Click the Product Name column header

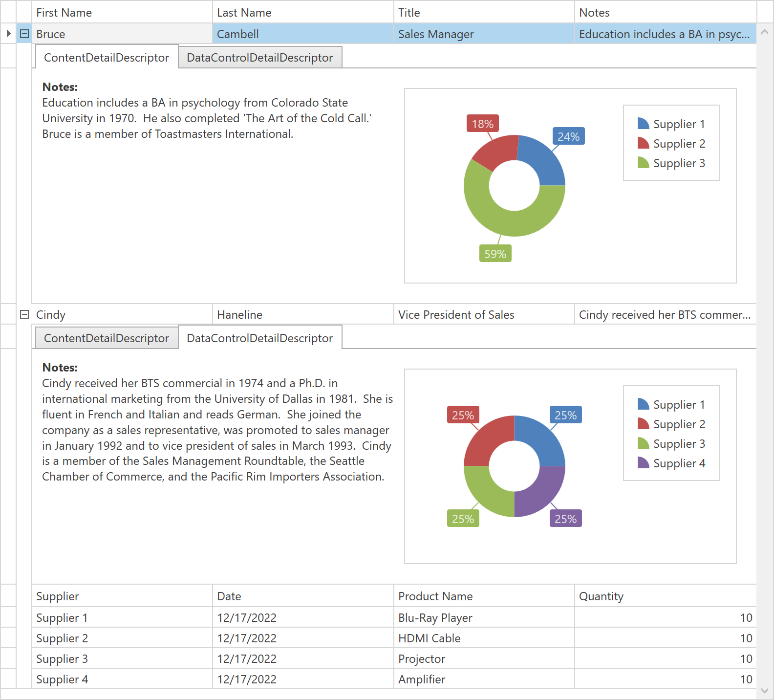click(484, 596)
